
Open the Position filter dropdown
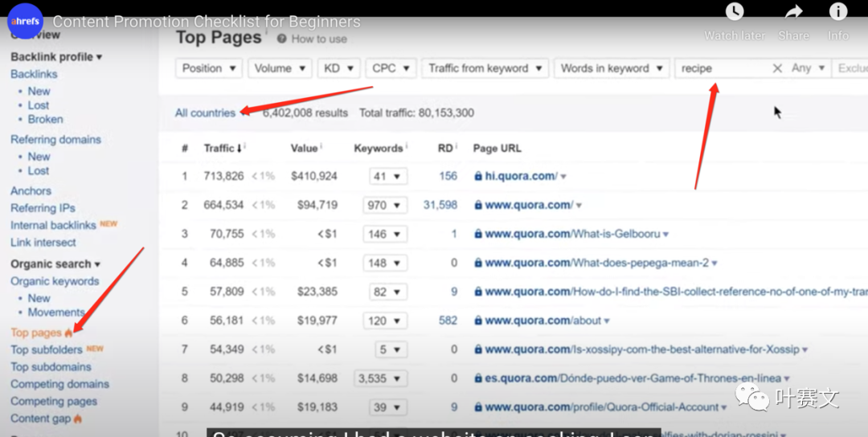coord(209,68)
